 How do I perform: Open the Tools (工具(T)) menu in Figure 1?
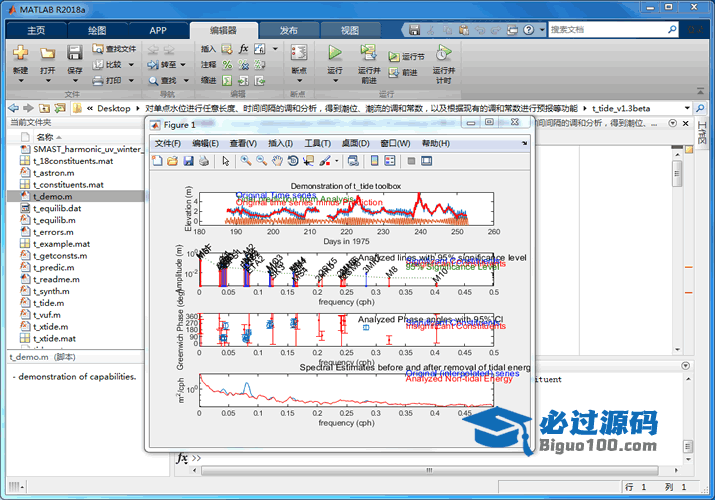pos(317,144)
